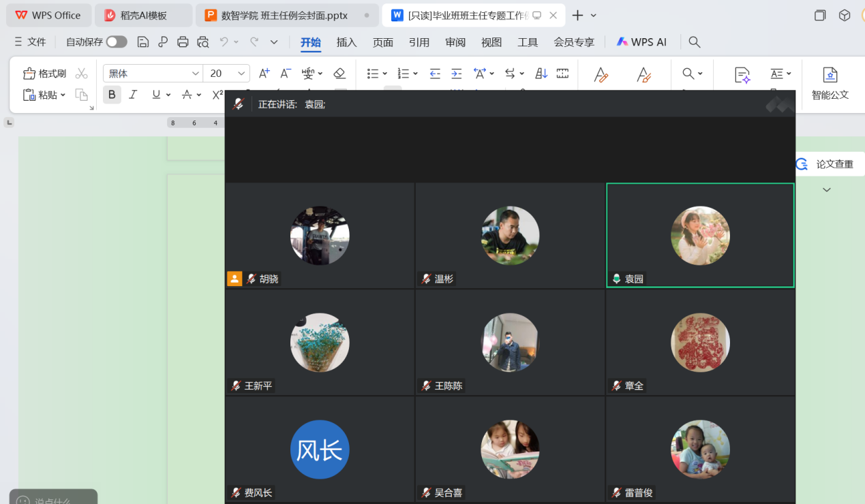Image resolution: width=865 pixels, height=504 pixels.
Task: Click the 格式刷 format painter
Action: click(45, 74)
